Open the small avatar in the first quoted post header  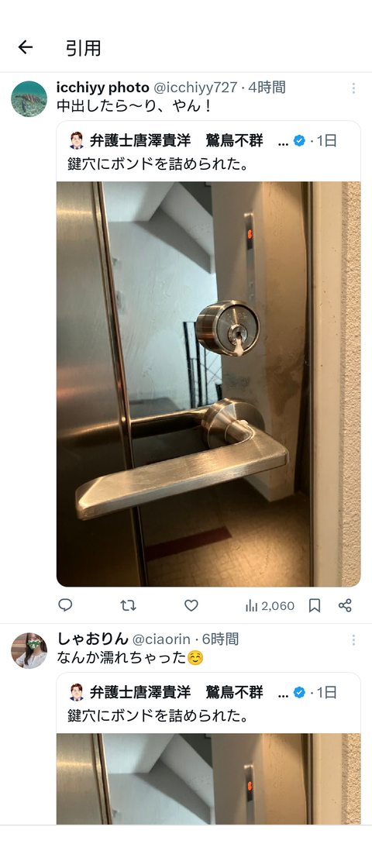[x=77, y=140]
